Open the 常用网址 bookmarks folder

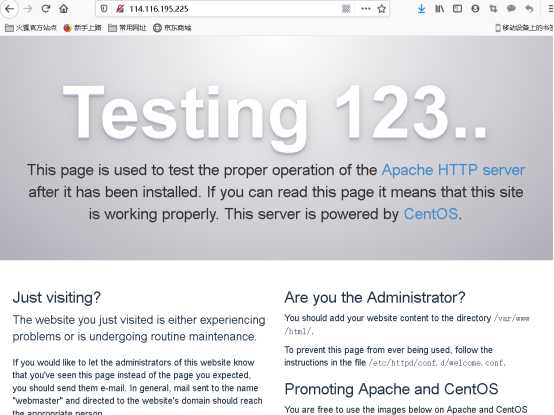(x=127, y=28)
